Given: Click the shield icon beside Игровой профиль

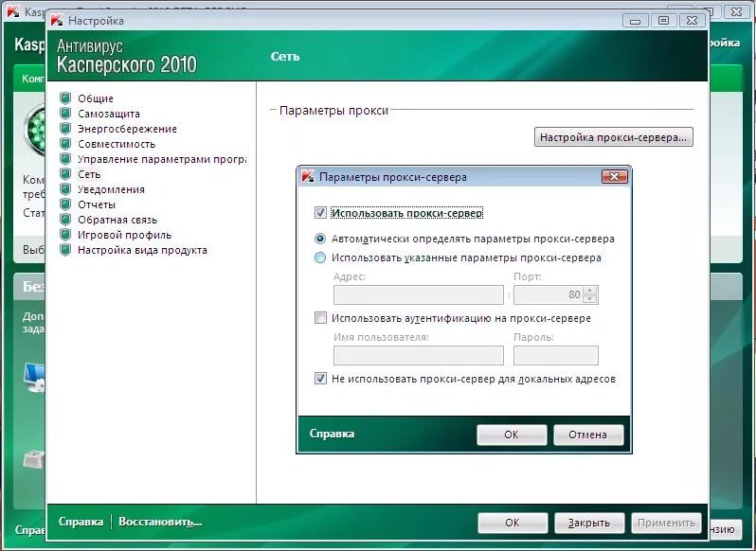Looking at the screenshot, I should [x=65, y=235].
